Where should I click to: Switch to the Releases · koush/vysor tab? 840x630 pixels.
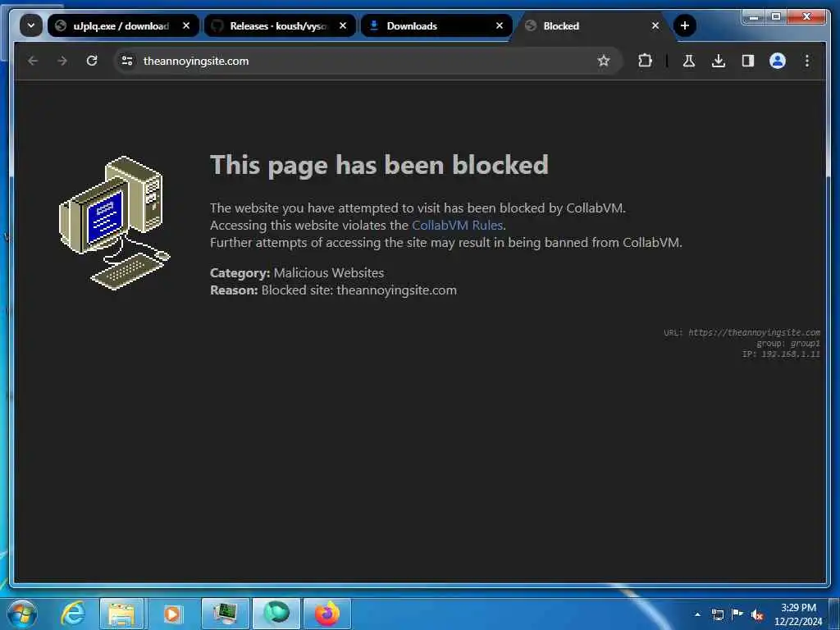281,25
